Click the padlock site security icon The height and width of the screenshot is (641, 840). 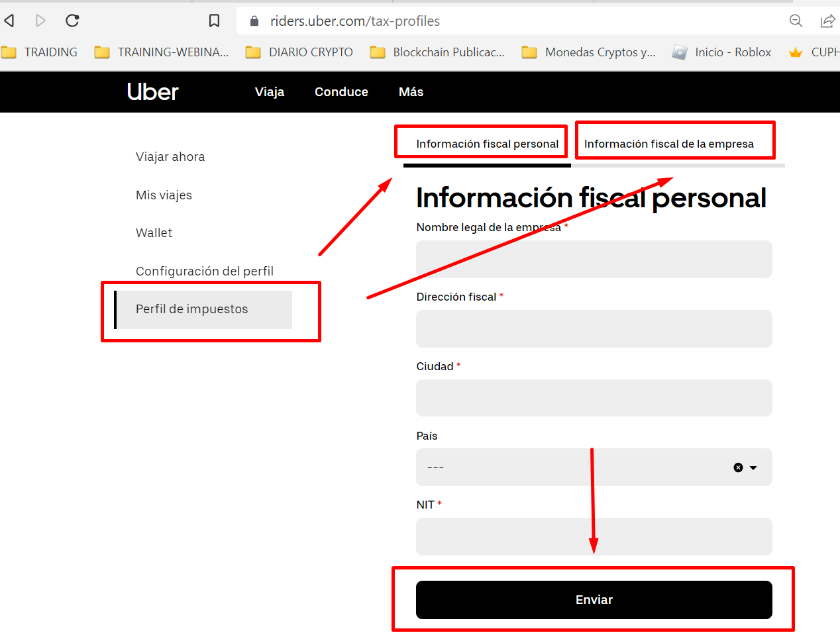click(254, 21)
